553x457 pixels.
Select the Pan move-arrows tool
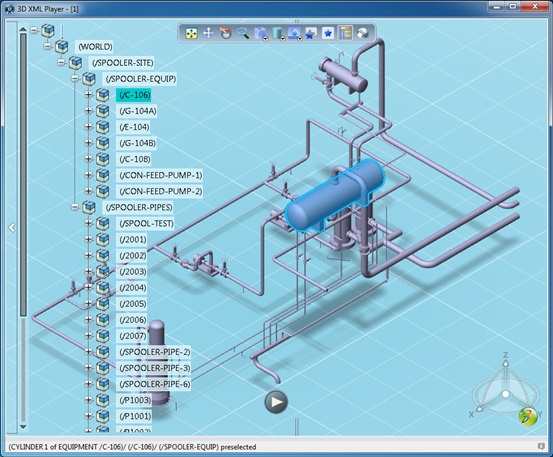pyautogui.click(x=208, y=33)
